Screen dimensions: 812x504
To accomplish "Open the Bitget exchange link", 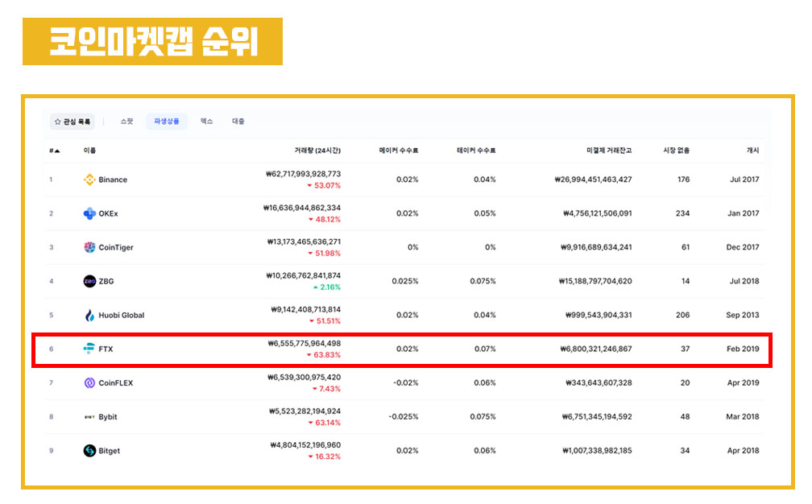I will coord(110,451).
